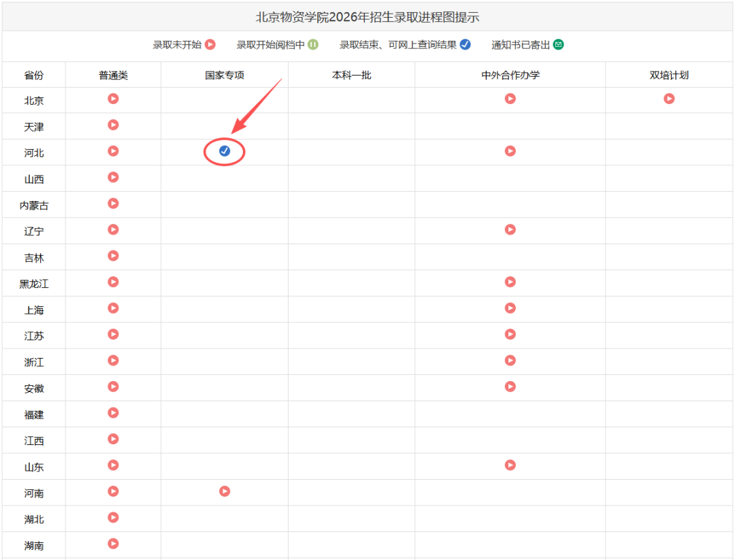
Task: Click the 河北 province cell
Action: pyautogui.click(x=34, y=153)
